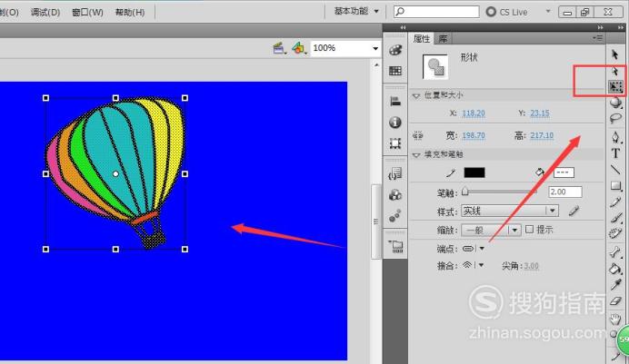The image size is (629, 364).
Task: Click the stroke width 2.00 field
Action: 564,192
